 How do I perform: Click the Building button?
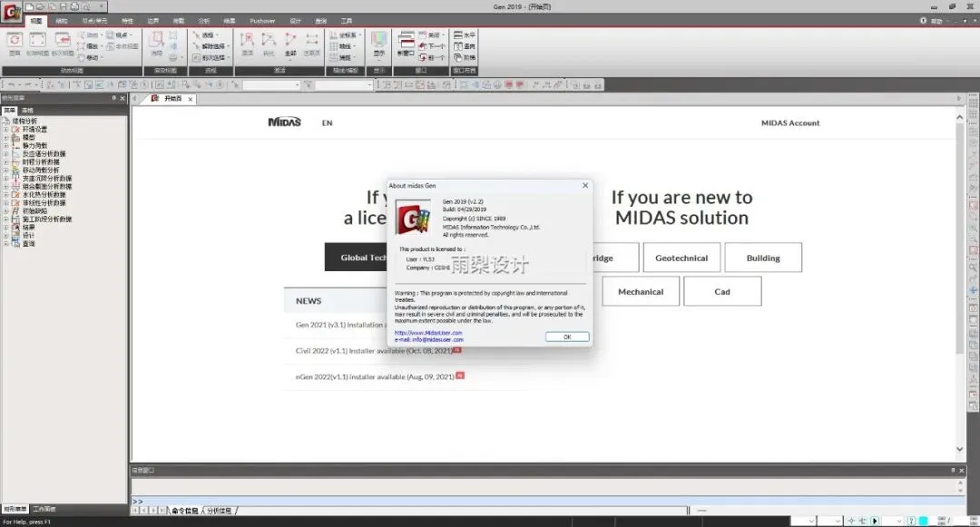coord(763,258)
